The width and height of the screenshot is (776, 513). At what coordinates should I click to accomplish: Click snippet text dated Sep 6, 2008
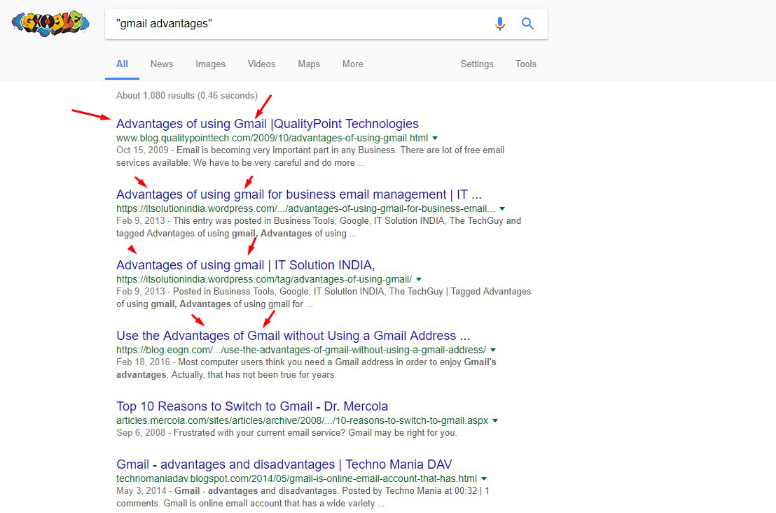click(x=287, y=433)
